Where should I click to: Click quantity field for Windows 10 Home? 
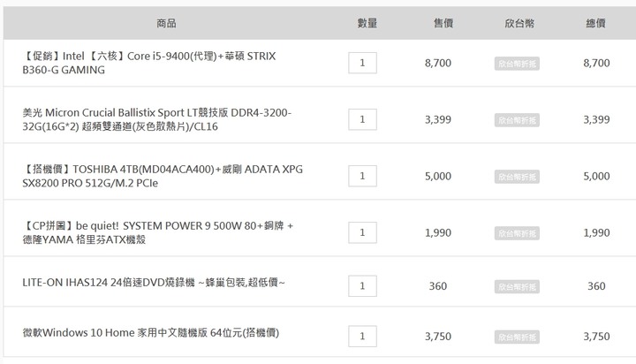coord(362,337)
